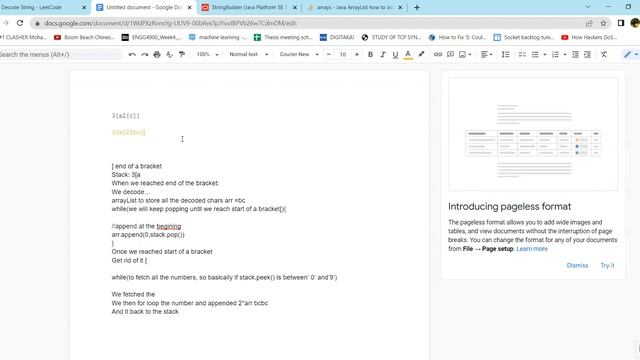Open Boom Beach Chines bookmark

pyautogui.click(x=84, y=37)
